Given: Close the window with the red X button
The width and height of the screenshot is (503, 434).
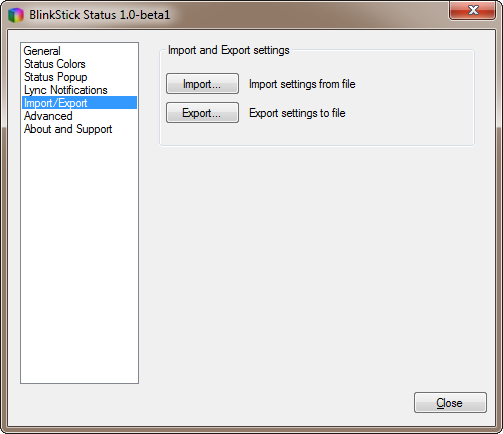Looking at the screenshot, I should pyautogui.click(x=472, y=10).
